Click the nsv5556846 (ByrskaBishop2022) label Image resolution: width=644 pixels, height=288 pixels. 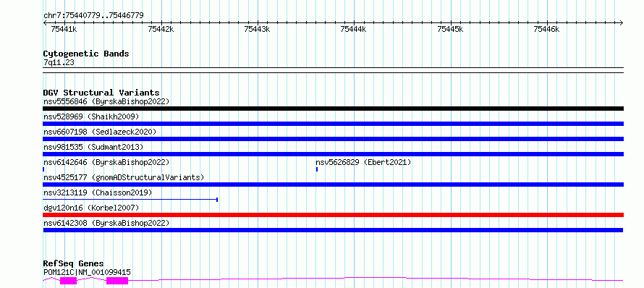(x=106, y=101)
